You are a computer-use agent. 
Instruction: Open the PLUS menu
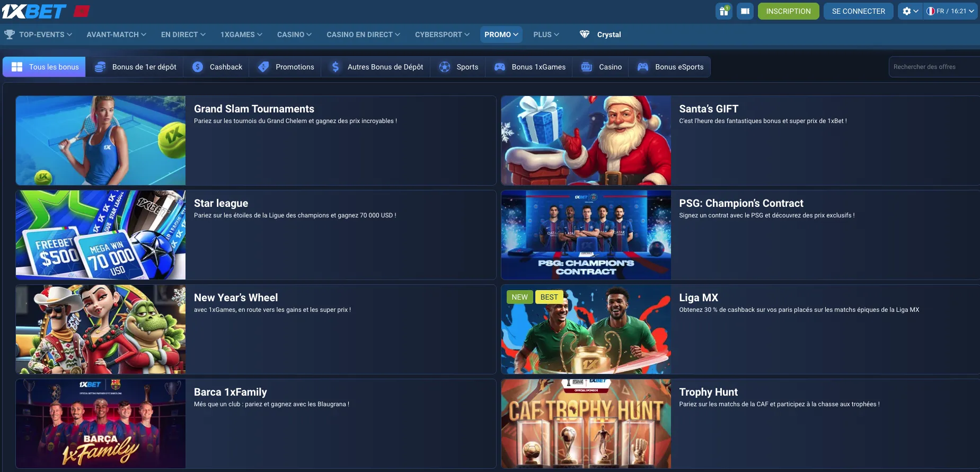coord(546,34)
